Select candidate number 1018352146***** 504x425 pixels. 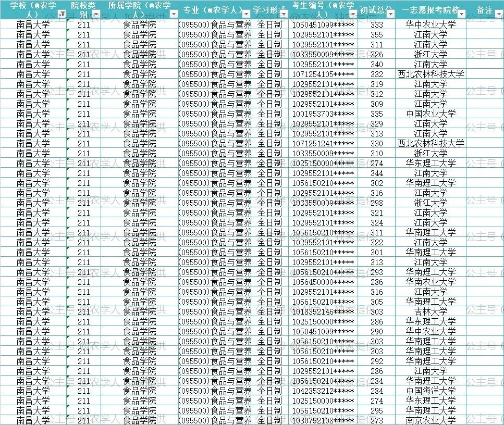[x=323, y=312]
